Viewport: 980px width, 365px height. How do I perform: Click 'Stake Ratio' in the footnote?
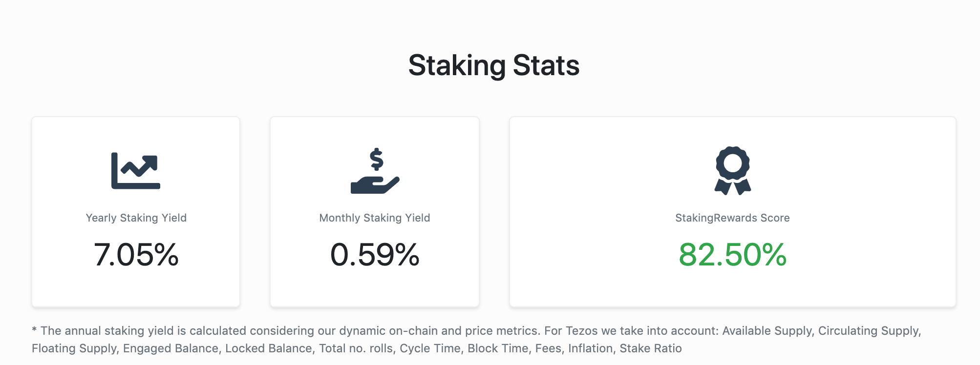click(x=651, y=348)
